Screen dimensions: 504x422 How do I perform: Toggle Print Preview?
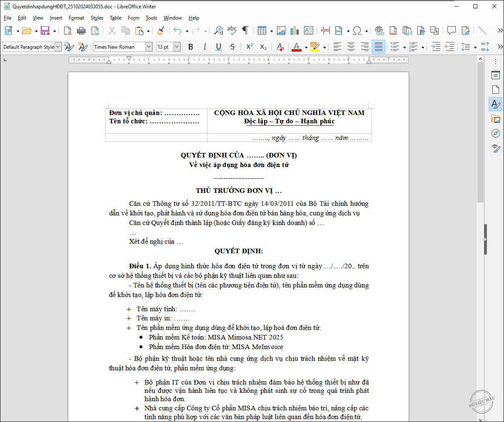pyautogui.click(x=95, y=30)
